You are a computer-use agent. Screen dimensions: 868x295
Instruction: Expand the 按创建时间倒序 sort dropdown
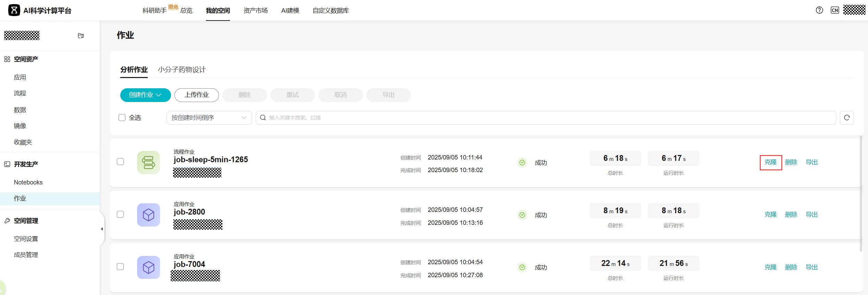[209, 118]
